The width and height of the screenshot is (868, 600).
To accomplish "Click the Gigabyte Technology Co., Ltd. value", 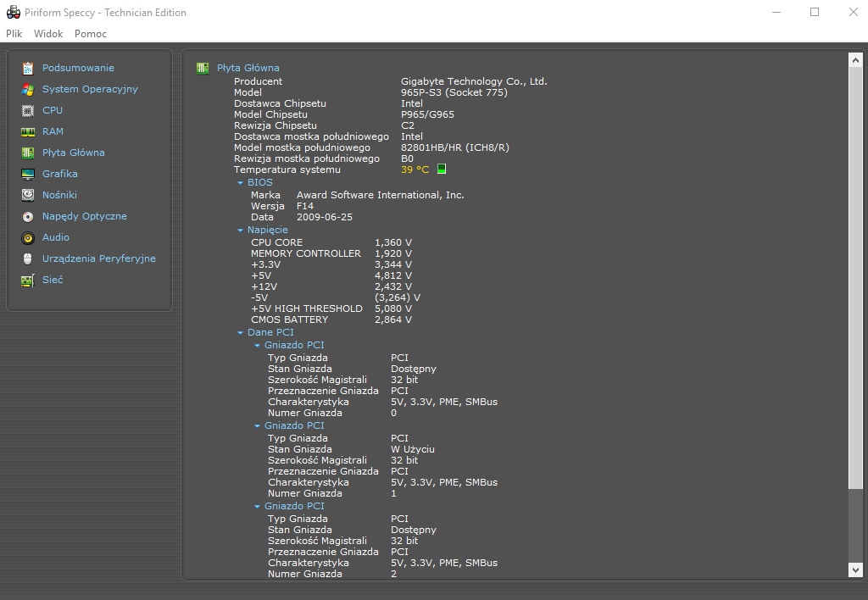I will coord(474,81).
